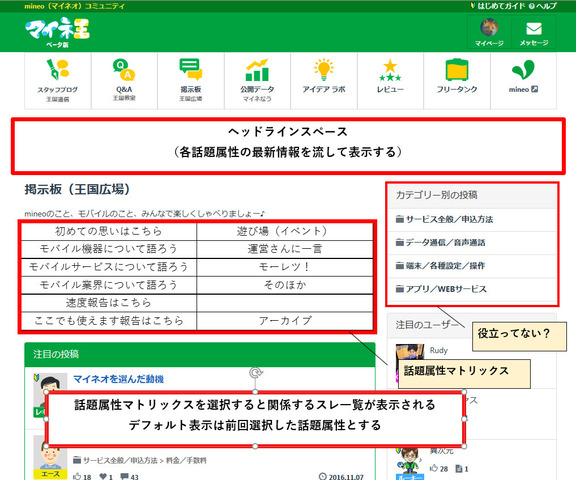Open the フリータンク tank icon
This screenshot has width=576, height=480.
457,69
